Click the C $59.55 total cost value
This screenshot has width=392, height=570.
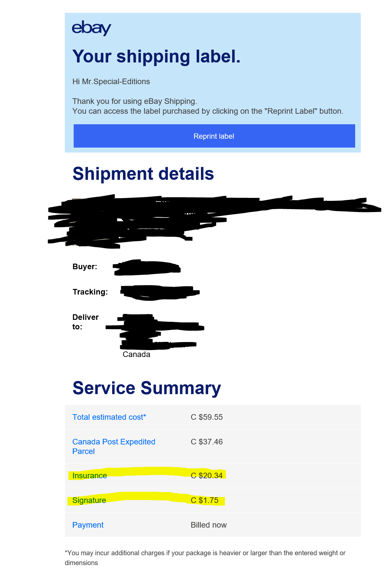(x=207, y=417)
